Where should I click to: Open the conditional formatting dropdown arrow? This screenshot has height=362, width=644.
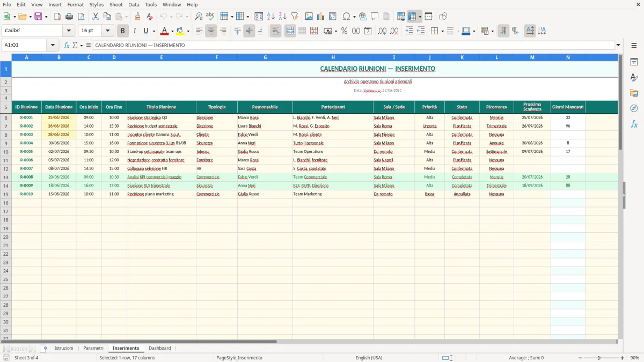492,31
